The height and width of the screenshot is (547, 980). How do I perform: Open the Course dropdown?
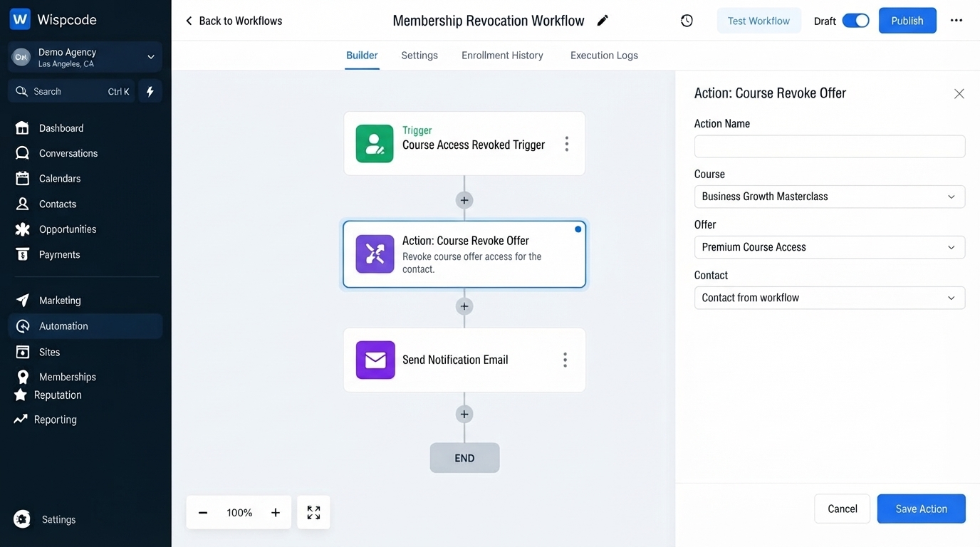(x=830, y=197)
